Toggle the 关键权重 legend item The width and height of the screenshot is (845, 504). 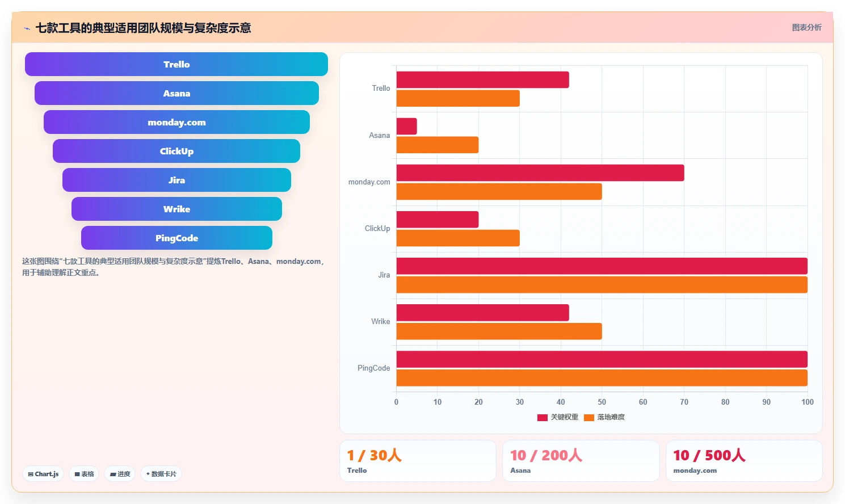point(558,417)
